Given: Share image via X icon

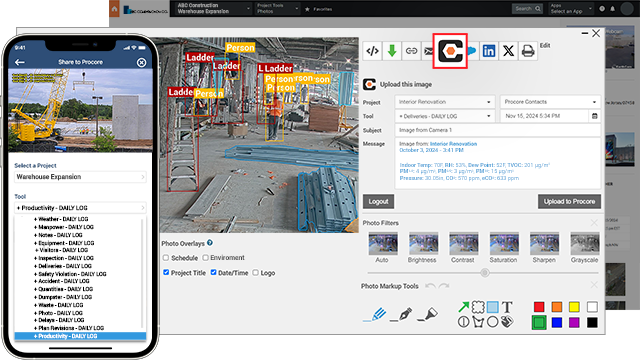Looking at the screenshot, I should tap(508, 51).
